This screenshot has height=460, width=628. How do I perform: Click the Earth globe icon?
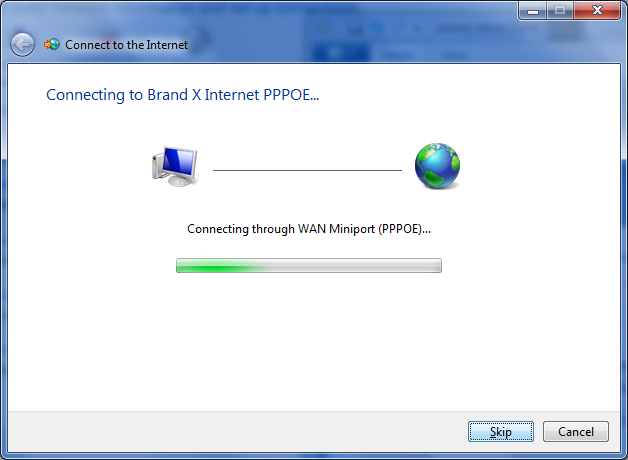[437, 166]
